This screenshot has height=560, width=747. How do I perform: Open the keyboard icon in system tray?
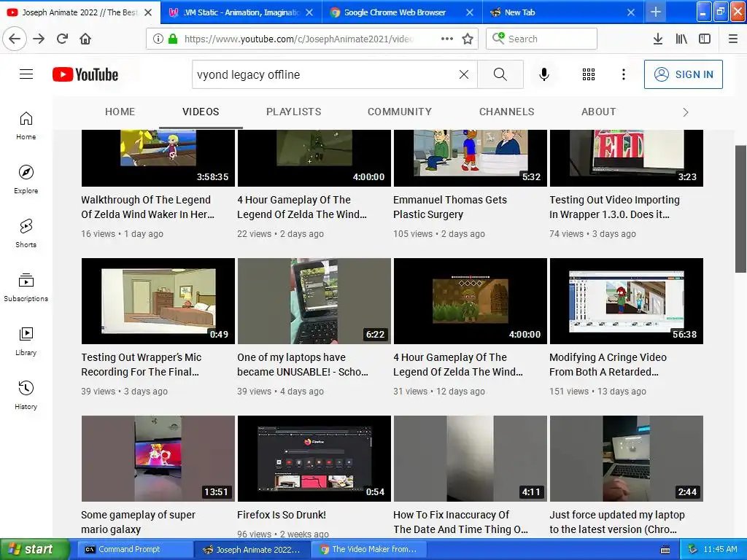[665, 550]
